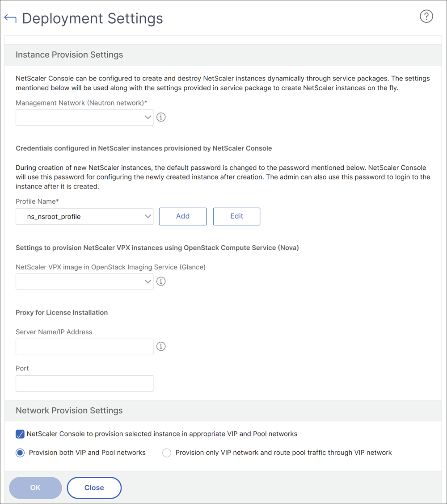This screenshot has width=447, height=504.
Task: Click the 'Credentials configured in NetScaler instances' heading
Action: [x=144, y=148]
